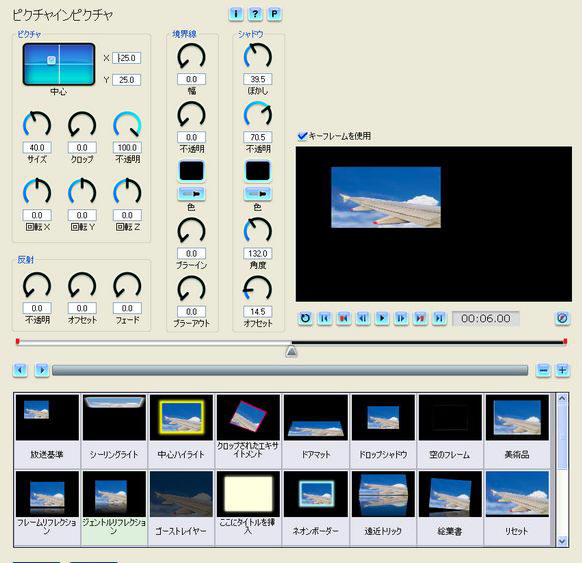Click the loop playback icon
582x563 pixels.
pyautogui.click(x=305, y=318)
